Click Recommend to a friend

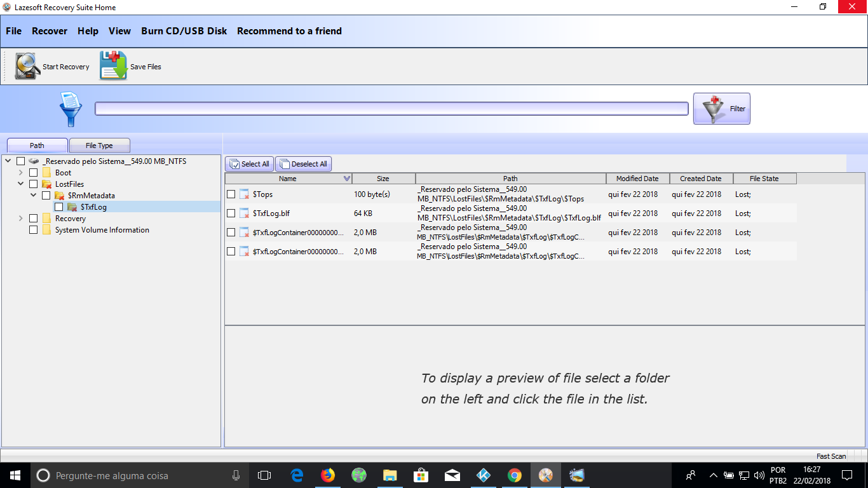coord(289,31)
